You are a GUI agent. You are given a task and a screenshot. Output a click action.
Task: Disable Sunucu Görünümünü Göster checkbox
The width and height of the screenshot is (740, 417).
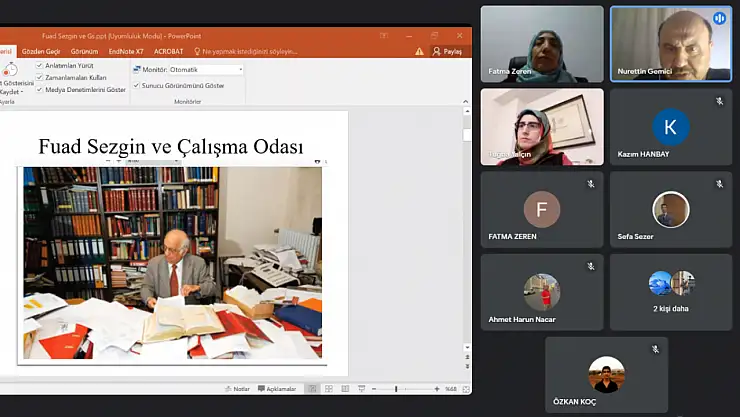[137, 85]
